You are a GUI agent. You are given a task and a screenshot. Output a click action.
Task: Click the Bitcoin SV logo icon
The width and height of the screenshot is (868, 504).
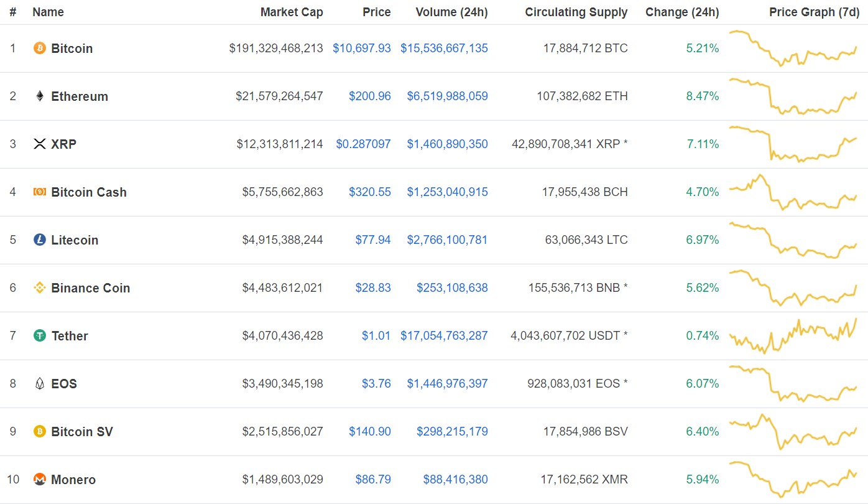(x=40, y=431)
